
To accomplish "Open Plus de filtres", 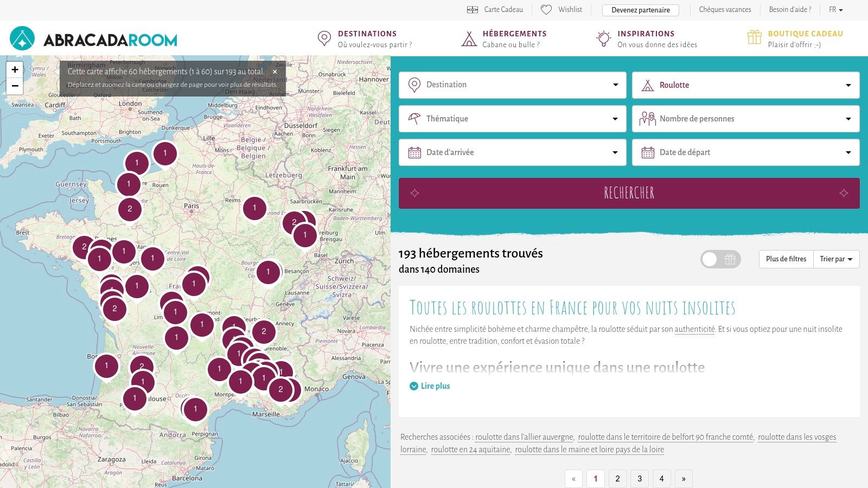I will (786, 259).
